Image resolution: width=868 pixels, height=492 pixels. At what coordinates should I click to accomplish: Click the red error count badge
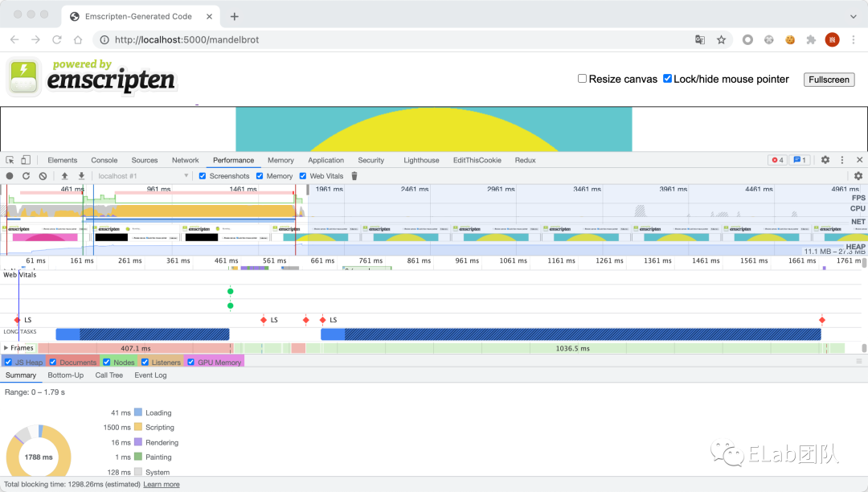pyautogui.click(x=777, y=160)
